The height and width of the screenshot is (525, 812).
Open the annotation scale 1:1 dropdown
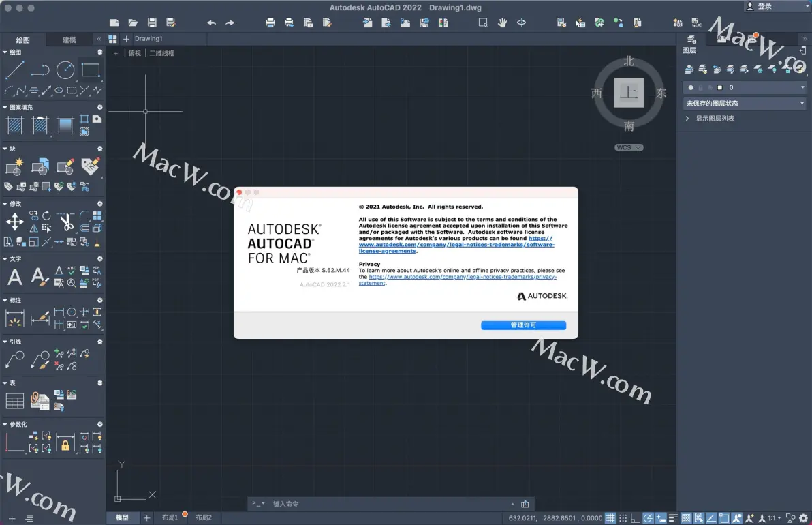click(775, 517)
